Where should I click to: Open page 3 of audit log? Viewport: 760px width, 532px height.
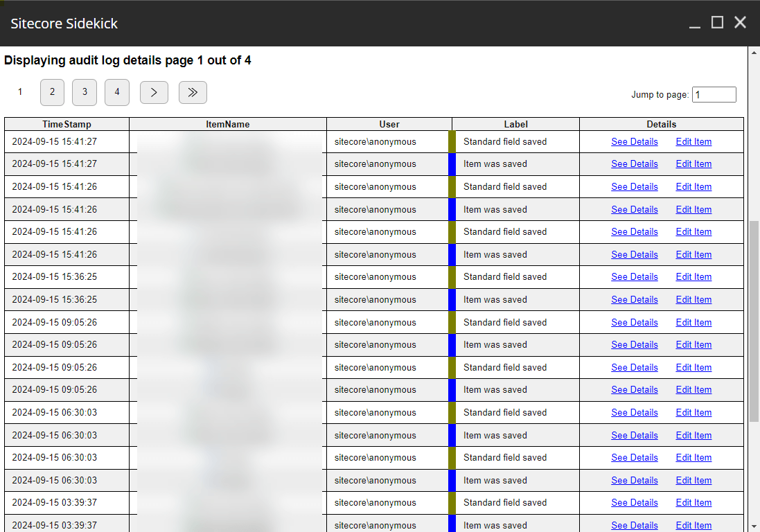click(x=85, y=92)
